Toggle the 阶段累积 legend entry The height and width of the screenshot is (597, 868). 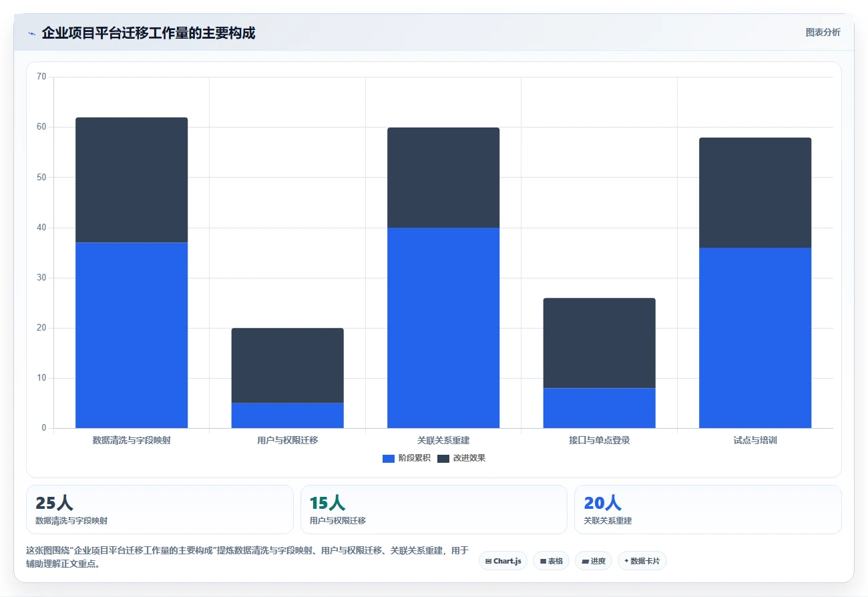coord(407,458)
